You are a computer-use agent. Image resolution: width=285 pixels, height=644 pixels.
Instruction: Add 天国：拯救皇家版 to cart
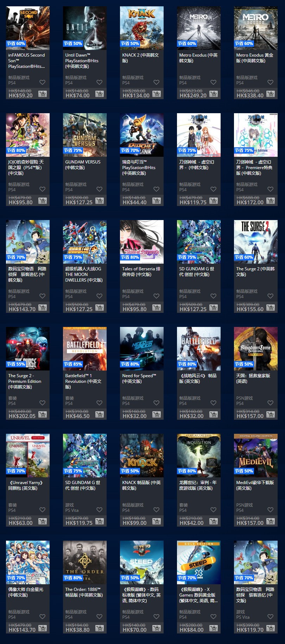pos(271,414)
